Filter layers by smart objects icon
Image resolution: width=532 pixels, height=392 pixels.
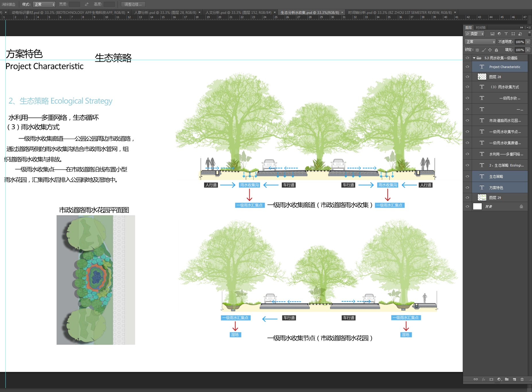pos(520,34)
